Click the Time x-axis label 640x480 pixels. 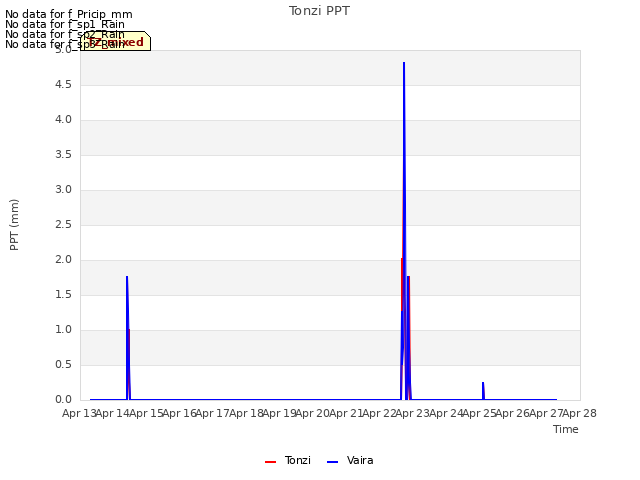click(x=566, y=429)
